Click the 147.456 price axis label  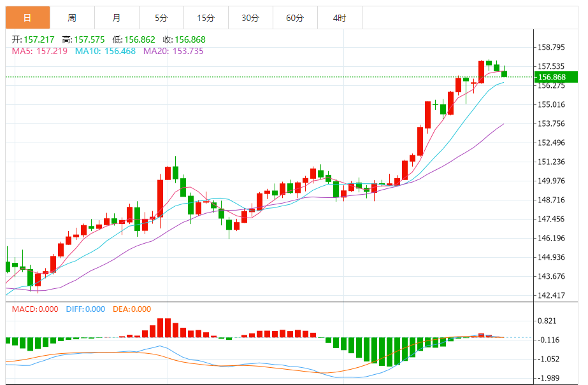click(551, 219)
